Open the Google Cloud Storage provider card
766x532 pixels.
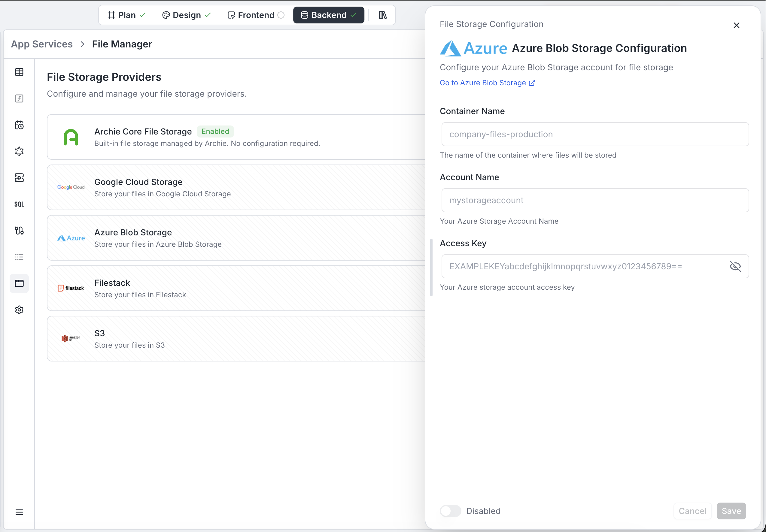click(x=236, y=187)
